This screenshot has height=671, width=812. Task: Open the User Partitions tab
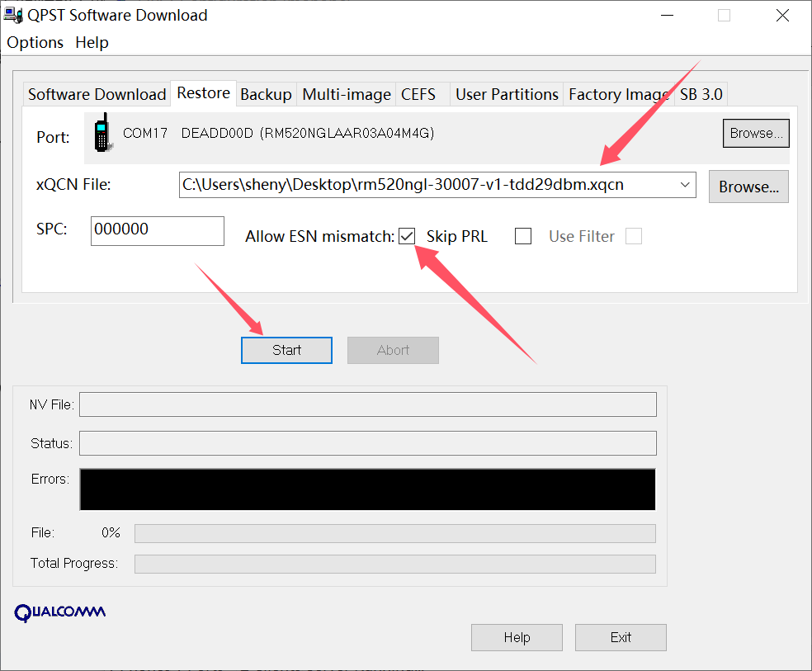pyautogui.click(x=507, y=94)
